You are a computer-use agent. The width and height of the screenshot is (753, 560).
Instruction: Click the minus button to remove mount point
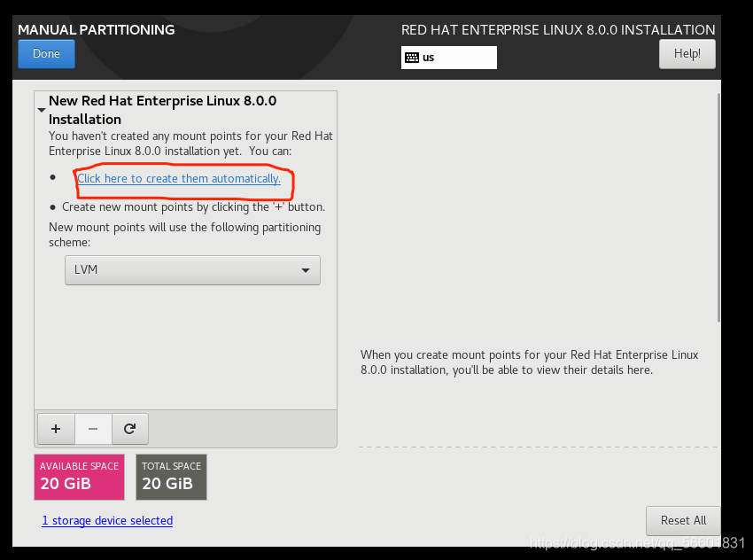[93, 428]
